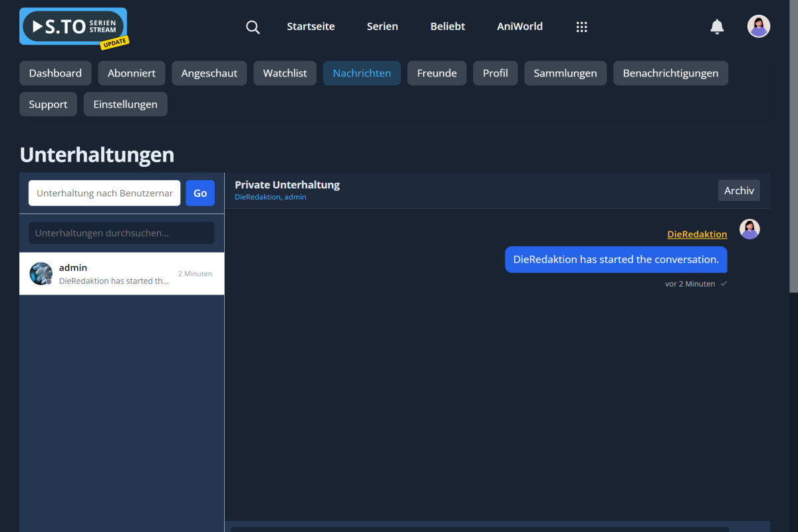Open the search magnifier icon
798x532 pixels.
pyautogui.click(x=253, y=27)
